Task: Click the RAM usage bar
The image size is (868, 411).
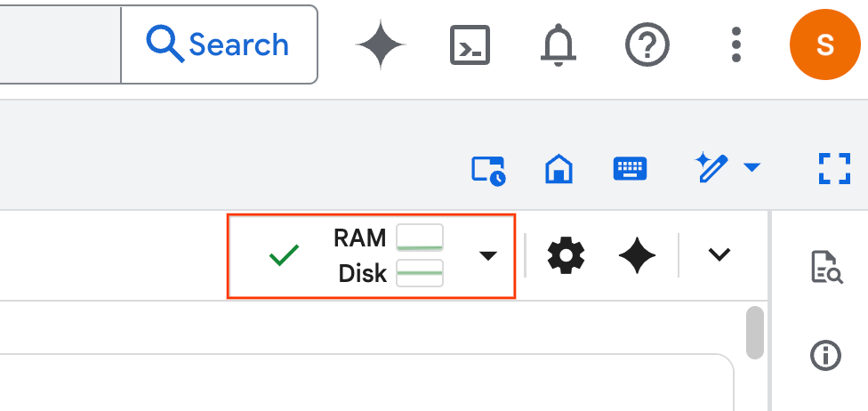Action: tap(420, 238)
